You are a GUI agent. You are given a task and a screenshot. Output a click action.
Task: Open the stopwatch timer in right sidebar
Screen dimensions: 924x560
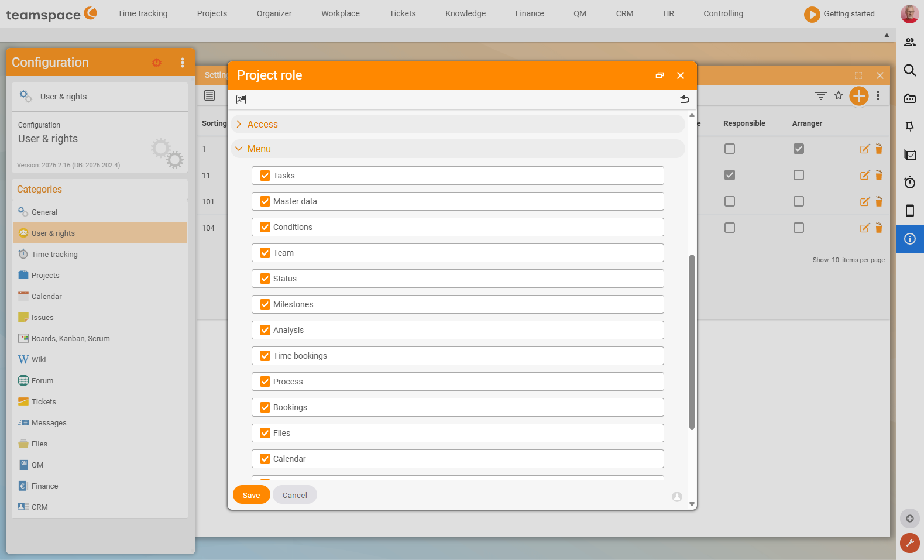tap(910, 183)
